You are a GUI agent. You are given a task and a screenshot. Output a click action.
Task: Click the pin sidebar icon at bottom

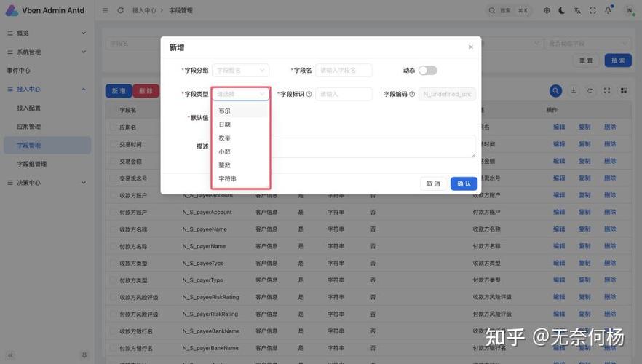pyautogui.click(x=84, y=355)
